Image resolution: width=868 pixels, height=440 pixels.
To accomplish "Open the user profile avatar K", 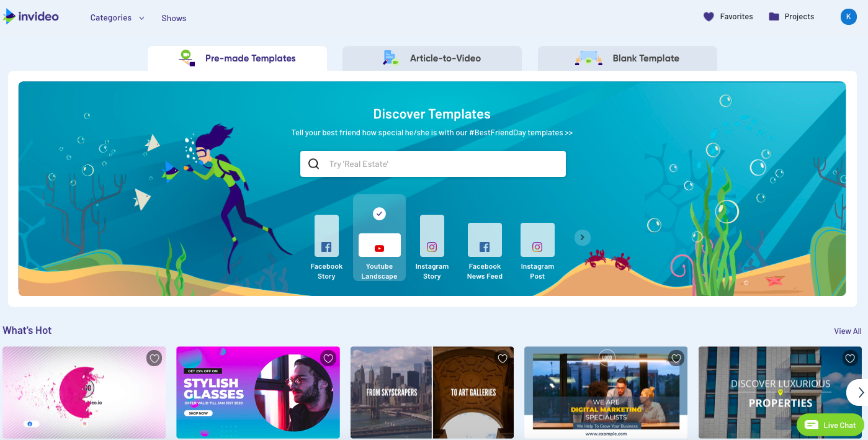I will pos(848,17).
